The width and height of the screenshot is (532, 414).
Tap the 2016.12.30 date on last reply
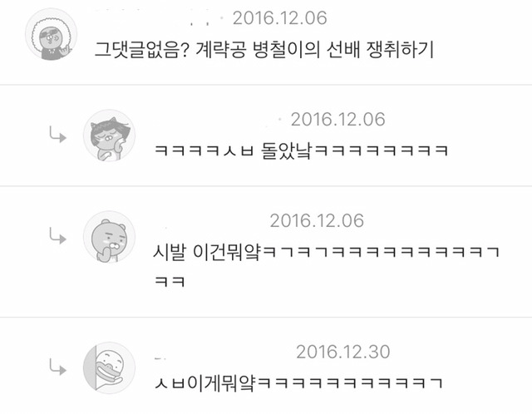(343, 352)
